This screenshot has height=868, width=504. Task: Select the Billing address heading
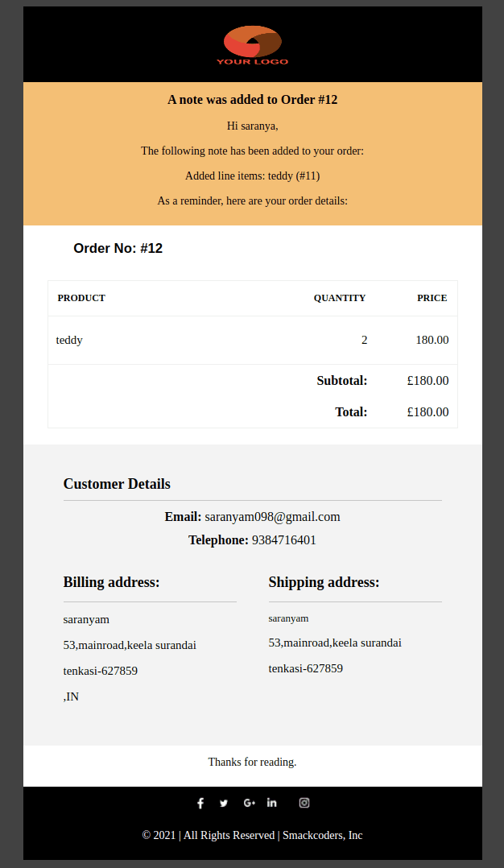pos(111,582)
